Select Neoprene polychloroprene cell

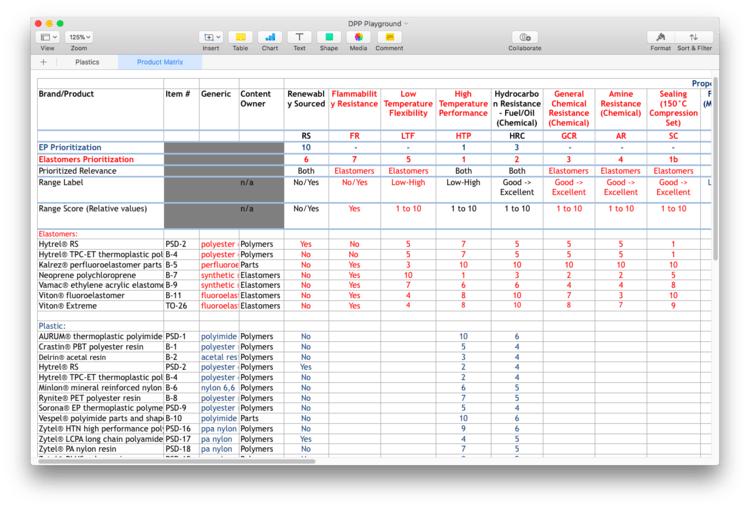(100, 275)
